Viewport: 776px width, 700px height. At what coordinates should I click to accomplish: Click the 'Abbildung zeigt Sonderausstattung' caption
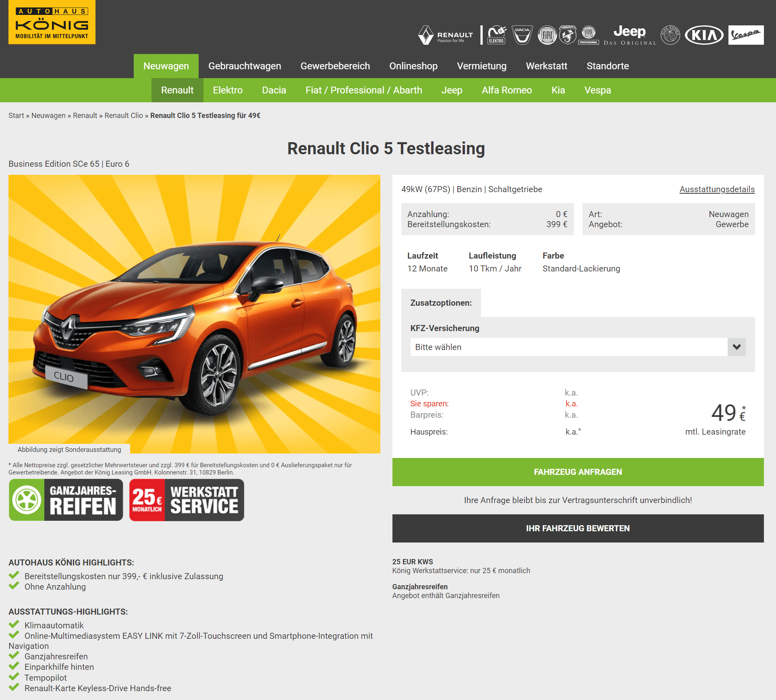point(69,449)
